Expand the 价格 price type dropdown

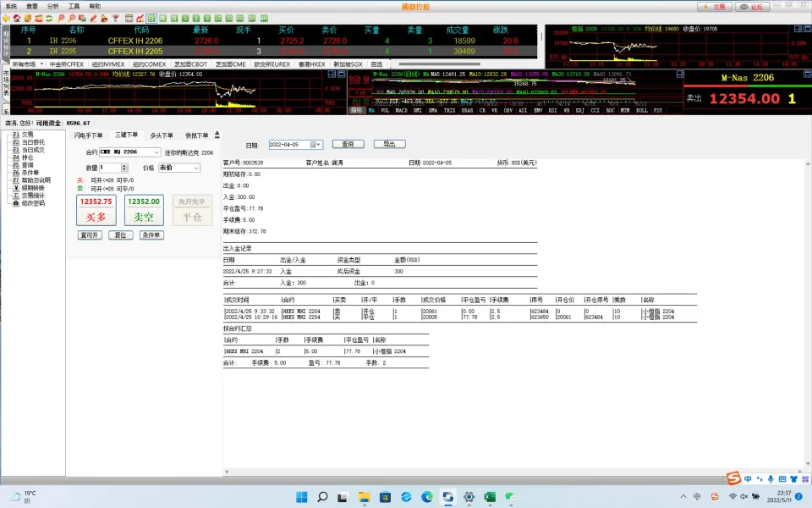[x=179, y=168]
